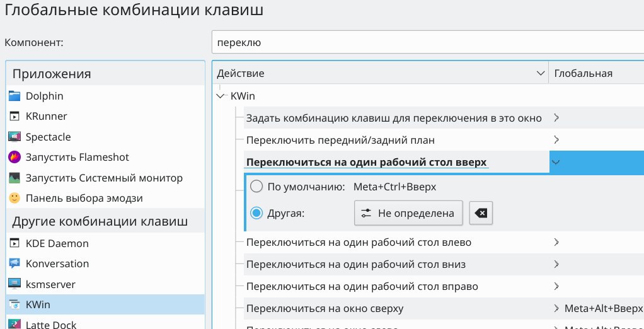Screen dimensions: 644x329
Task: Click the Spectacle screenshot icon
Action: coord(14,137)
